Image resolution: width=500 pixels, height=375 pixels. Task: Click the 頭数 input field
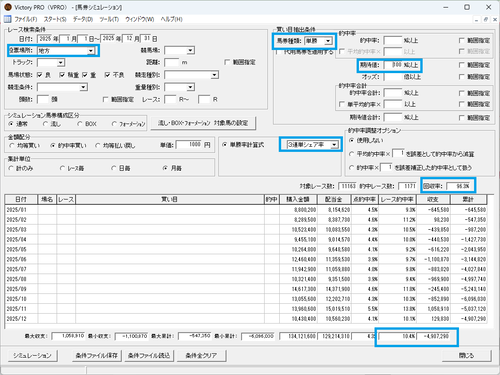point(43,99)
